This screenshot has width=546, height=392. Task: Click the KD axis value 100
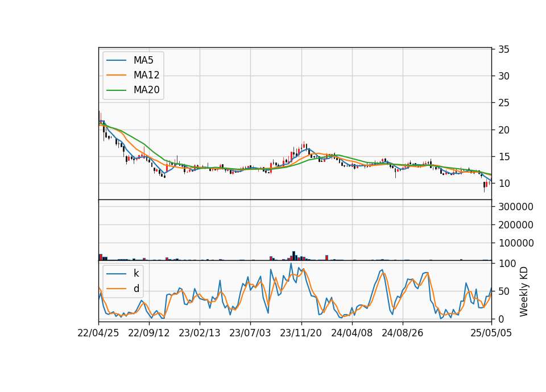click(x=507, y=264)
